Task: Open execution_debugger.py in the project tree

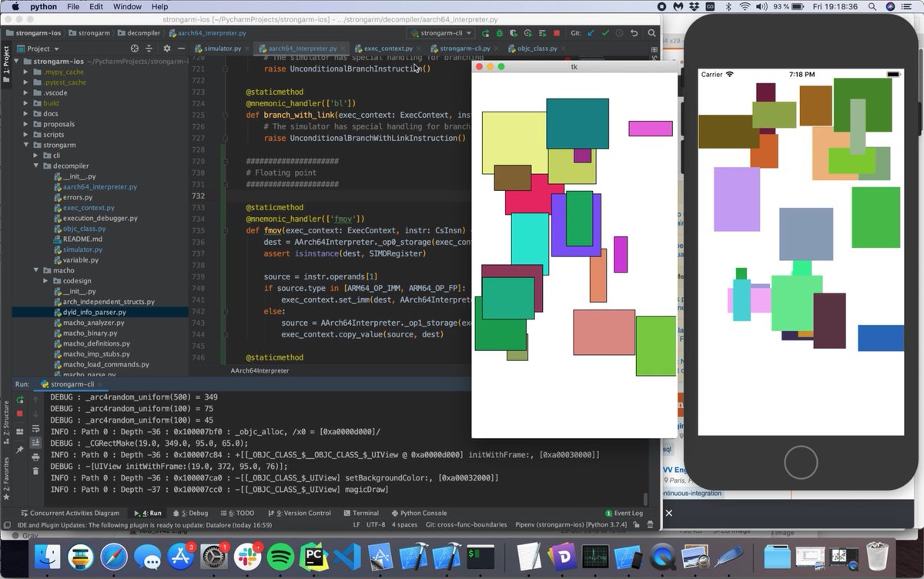Action: tap(100, 218)
